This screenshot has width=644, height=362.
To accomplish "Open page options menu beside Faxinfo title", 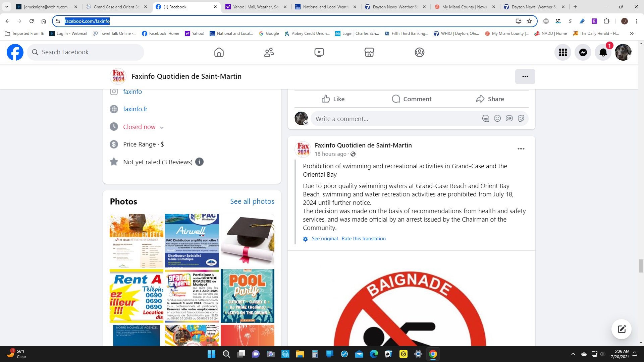I will pos(525,76).
